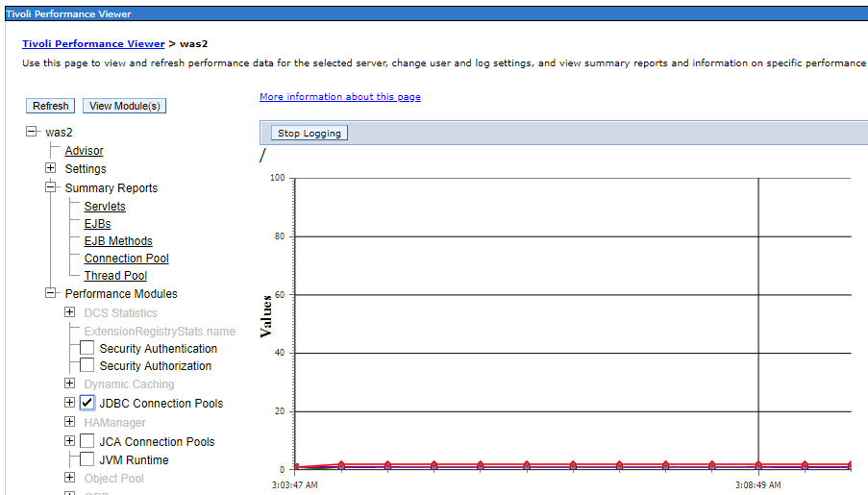Click the 80 value on the y-axis
This screenshot has width=868, height=495.
coord(280,236)
